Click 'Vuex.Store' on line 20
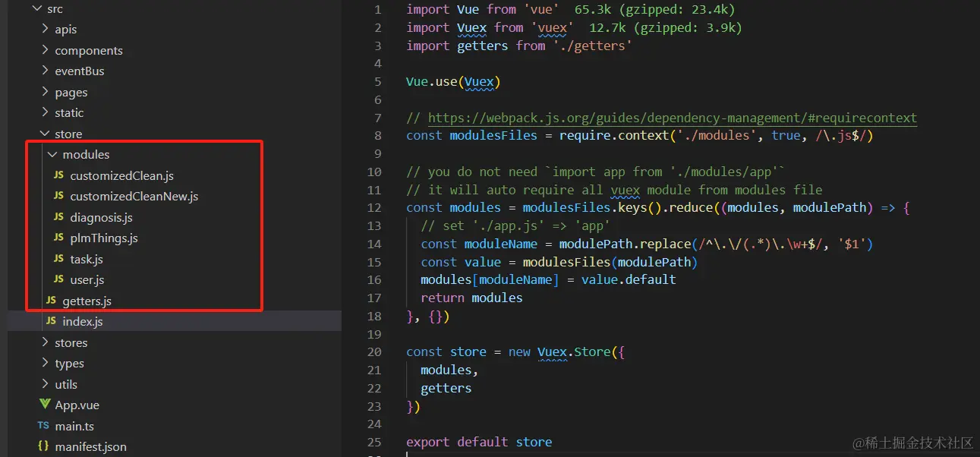 [575, 352]
